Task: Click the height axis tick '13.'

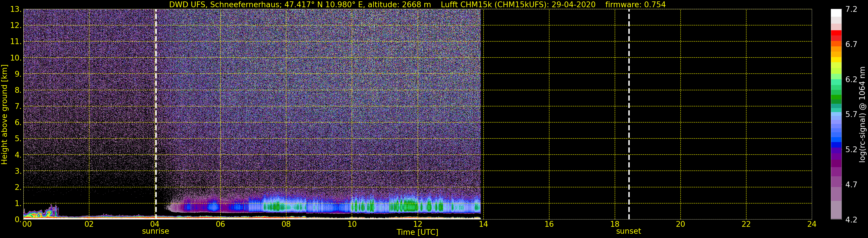Action: (x=16, y=9)
